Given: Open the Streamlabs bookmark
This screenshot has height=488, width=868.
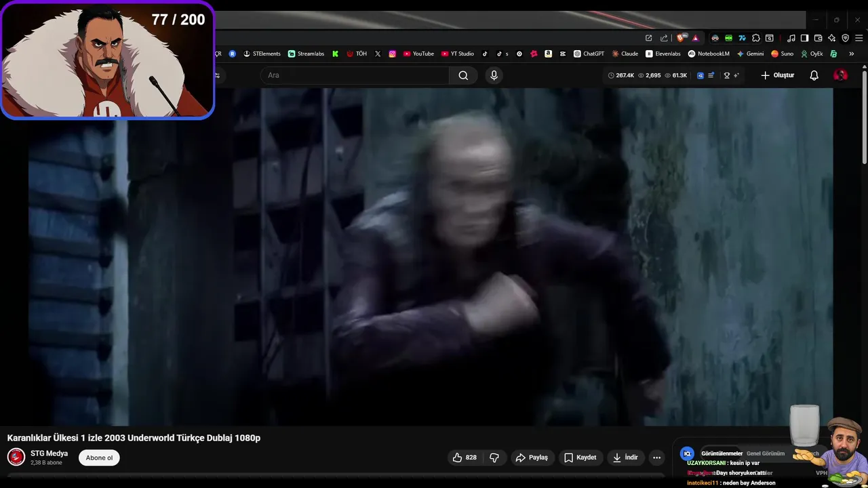Looking at the screenshot, I should pyautogui.click(x=306, y=54).
